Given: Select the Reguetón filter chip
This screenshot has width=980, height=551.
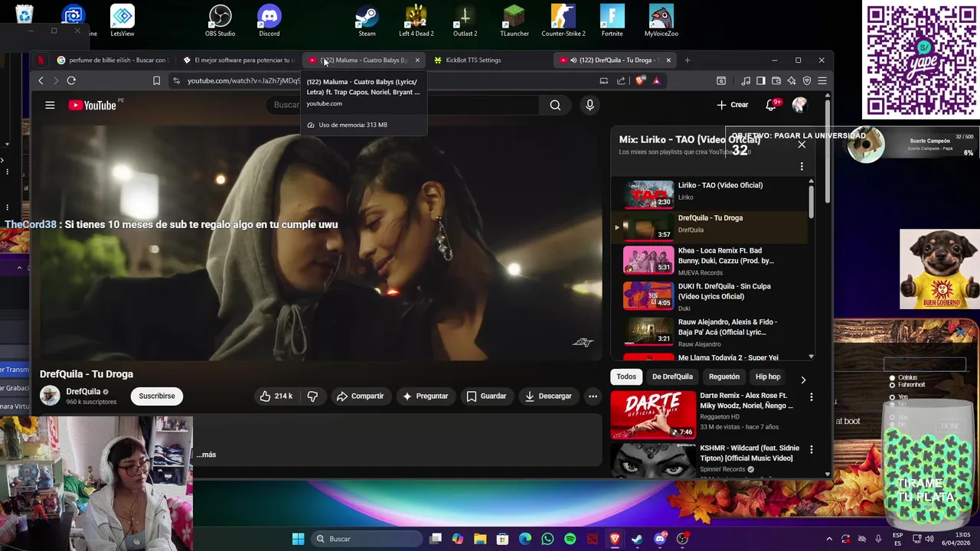Looking at the screenshot, I should [x=724, y=377].
